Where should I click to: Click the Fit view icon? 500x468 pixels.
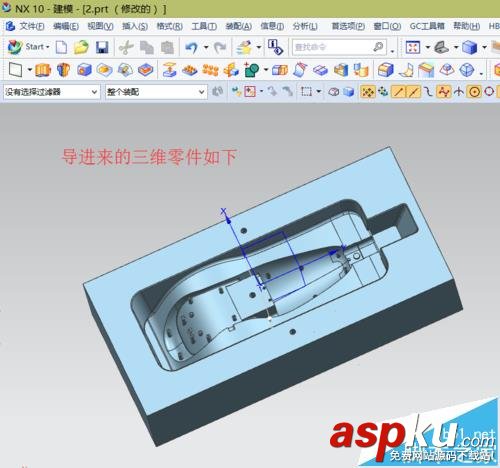point(413,47)
